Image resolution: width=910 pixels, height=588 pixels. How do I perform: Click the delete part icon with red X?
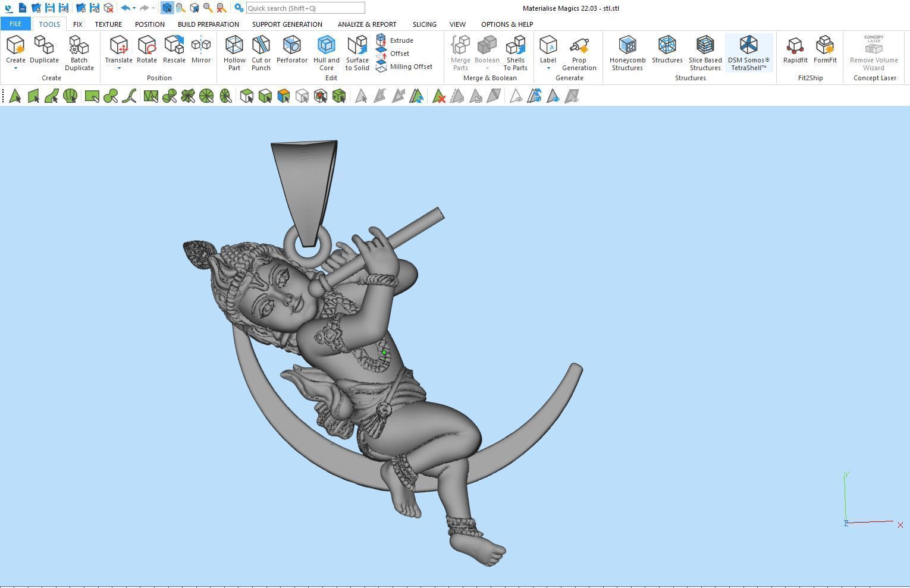pyautogui.click(x=108, y=8)
